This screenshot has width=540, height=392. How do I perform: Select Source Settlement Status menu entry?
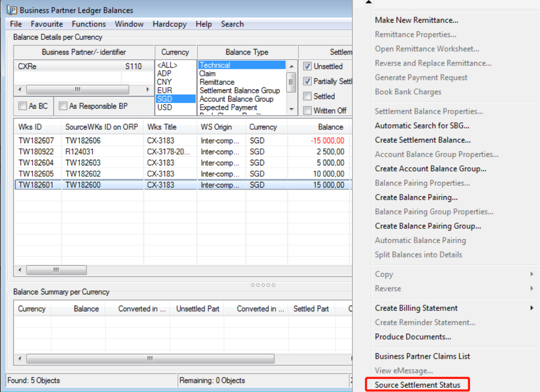pyautogui.click(x=417, y=385)
